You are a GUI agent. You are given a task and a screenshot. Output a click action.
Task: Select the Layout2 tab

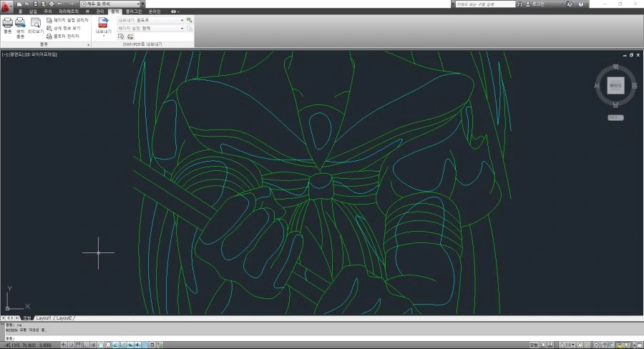tap(64, 318)
